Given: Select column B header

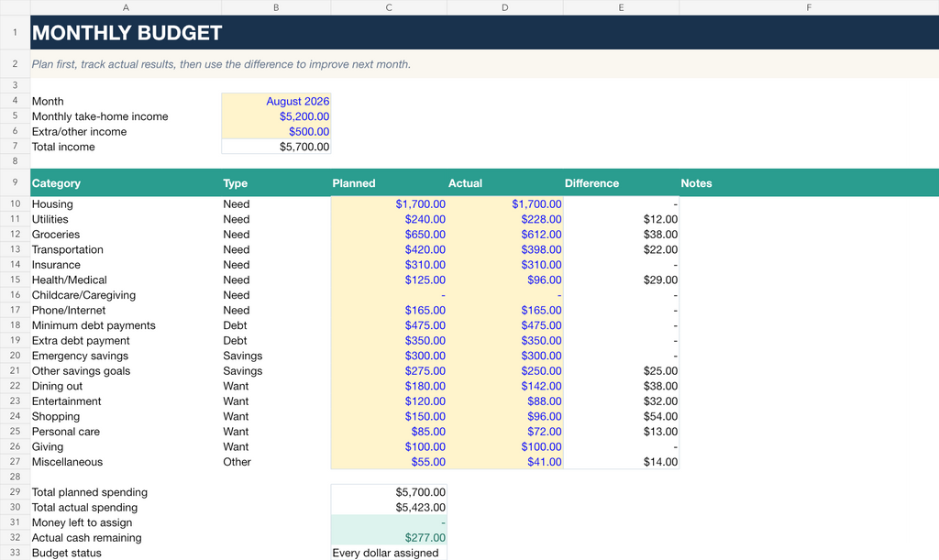Looking at the screenshot, I should (276, 7).
